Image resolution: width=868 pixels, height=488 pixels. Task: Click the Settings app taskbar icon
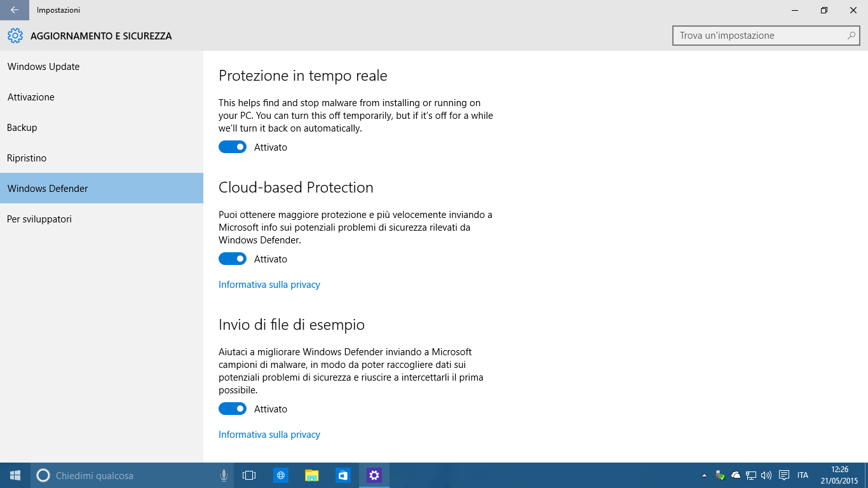[374, 475]
